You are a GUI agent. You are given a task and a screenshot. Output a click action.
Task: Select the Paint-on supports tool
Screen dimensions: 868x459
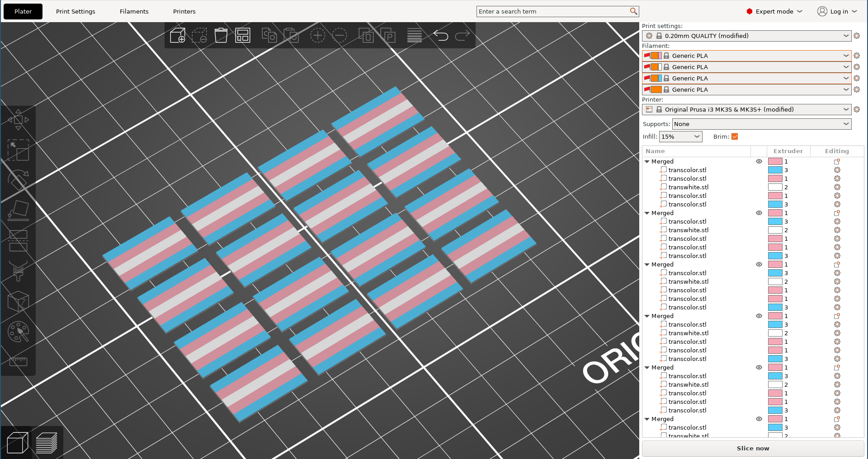(18, 271)
